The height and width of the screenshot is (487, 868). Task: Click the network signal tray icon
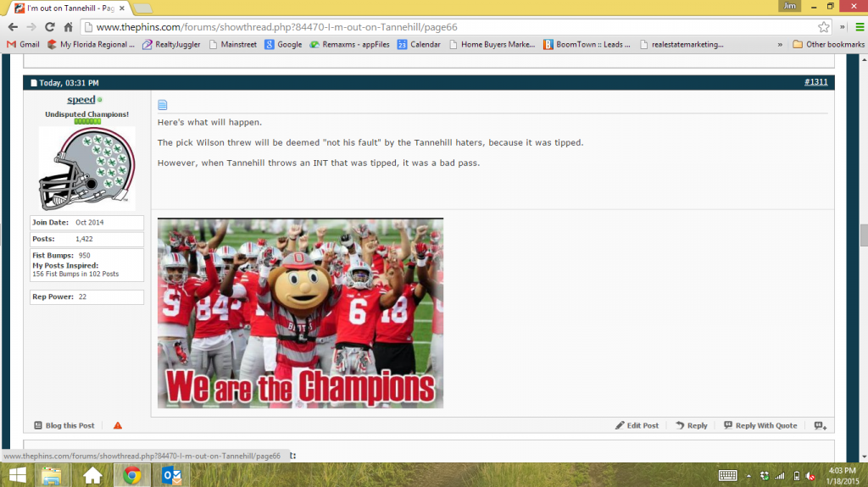pyautogui.click(x=780, y=476)
